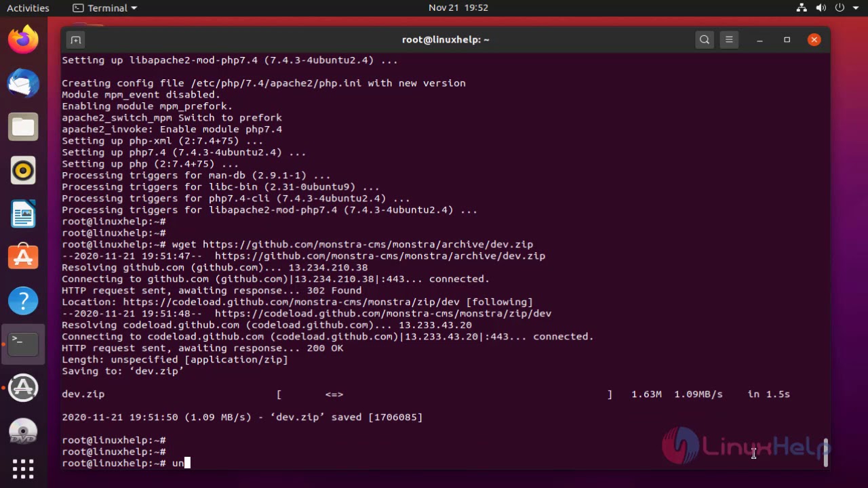Open Software Updater from the dock

point(23,388)
